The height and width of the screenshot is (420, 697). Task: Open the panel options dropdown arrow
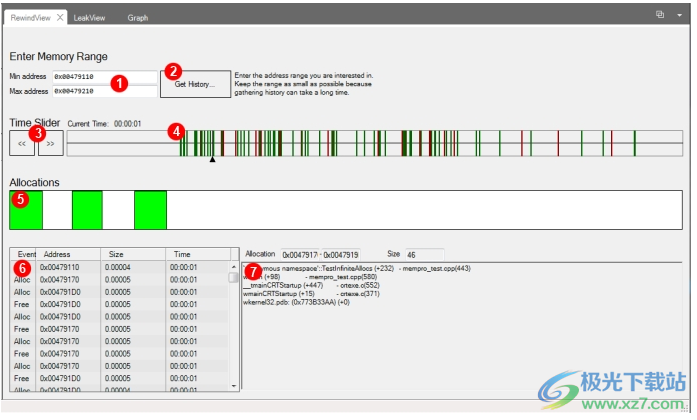(678, 15)
